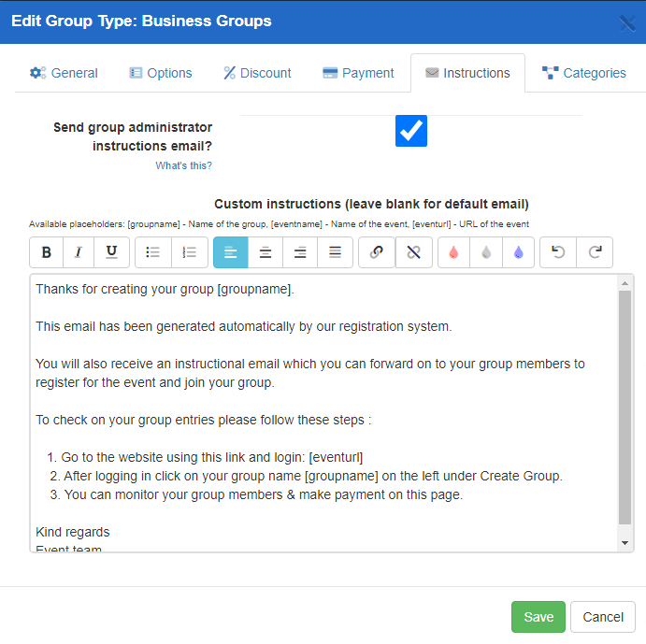The image size is (646, 644).
Task: Insert a hyperlink using the link icon
Action: [x=377, y=252]
